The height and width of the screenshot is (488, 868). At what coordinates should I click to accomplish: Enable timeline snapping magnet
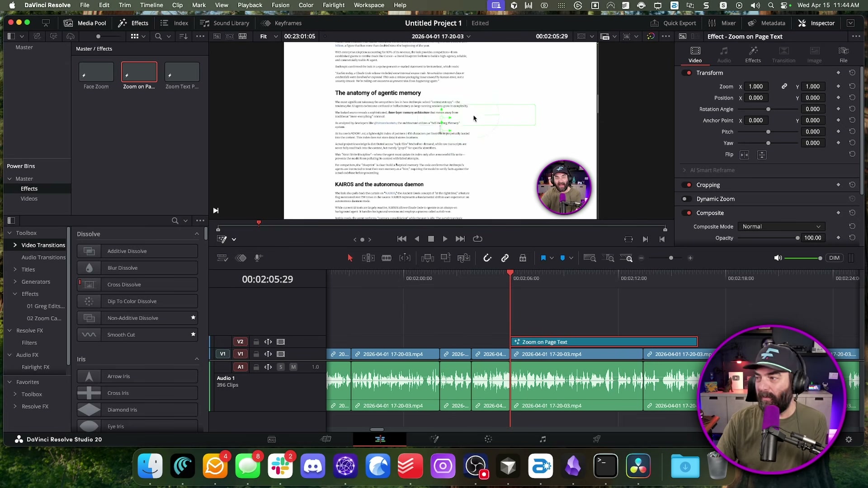pos(487,258)
